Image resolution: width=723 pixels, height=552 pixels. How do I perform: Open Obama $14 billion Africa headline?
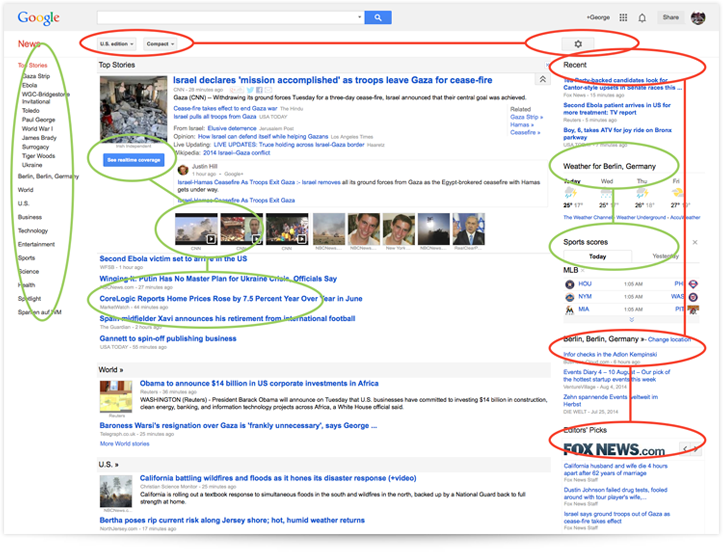pyautogui.click(x=259, y=384)
